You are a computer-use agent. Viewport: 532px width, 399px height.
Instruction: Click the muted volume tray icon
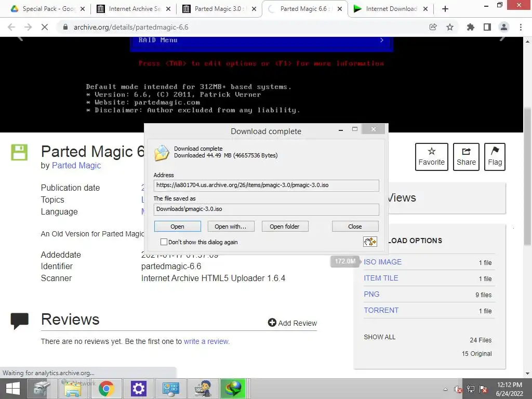458,389
